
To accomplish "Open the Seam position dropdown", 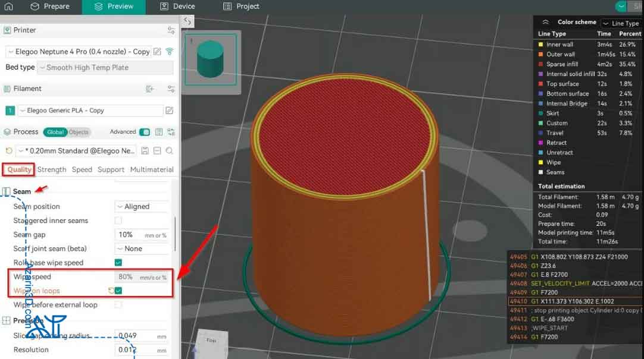I will click(142, 207).
